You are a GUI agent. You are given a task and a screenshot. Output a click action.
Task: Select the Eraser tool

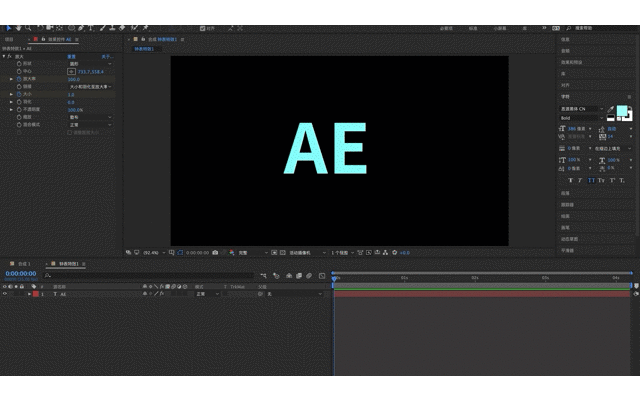(122, 28)
